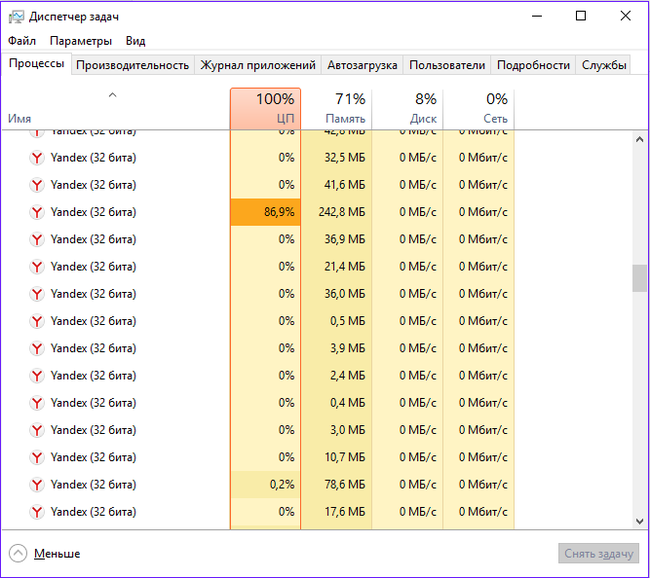Sort by the Сеть column header
The width and height of the screenshot is (650, 578).
click(x=479, y=109)
